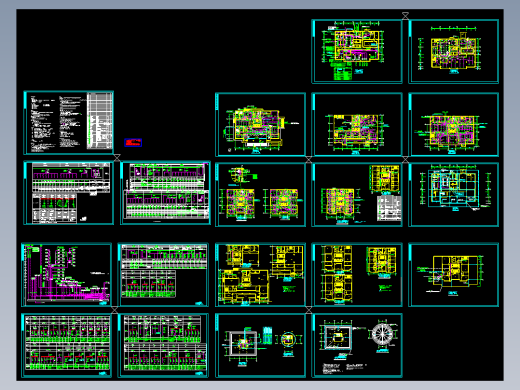The image size is (520, 390).
Task: Select the sheet with single yellow outlined plan
Action: (x=453, y=275)
